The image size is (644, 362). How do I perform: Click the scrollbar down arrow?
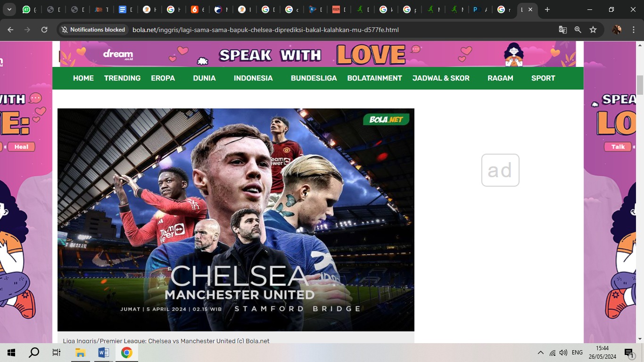pos(640,339)
